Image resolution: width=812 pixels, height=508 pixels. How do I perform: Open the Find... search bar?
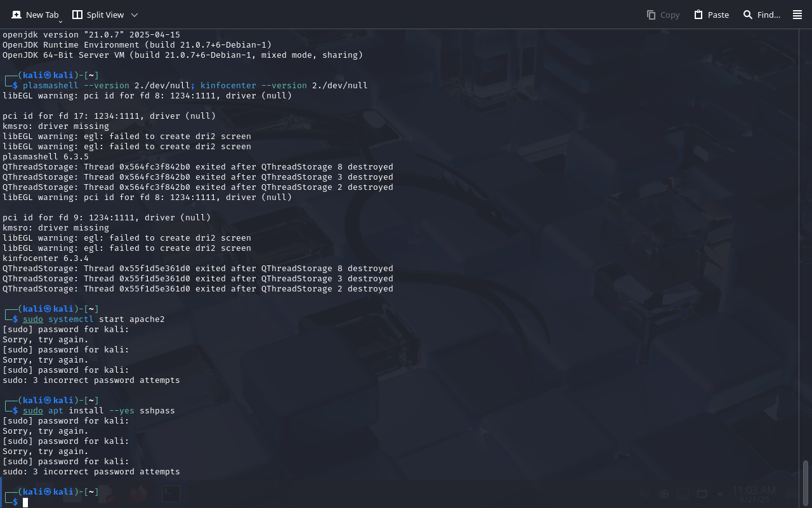pyautogui.click(x=761, y=15)
